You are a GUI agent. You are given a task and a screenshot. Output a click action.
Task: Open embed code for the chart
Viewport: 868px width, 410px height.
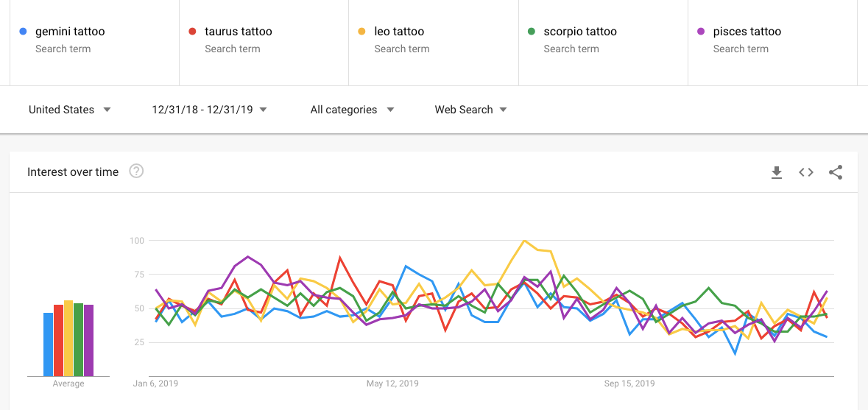[806, 172]
